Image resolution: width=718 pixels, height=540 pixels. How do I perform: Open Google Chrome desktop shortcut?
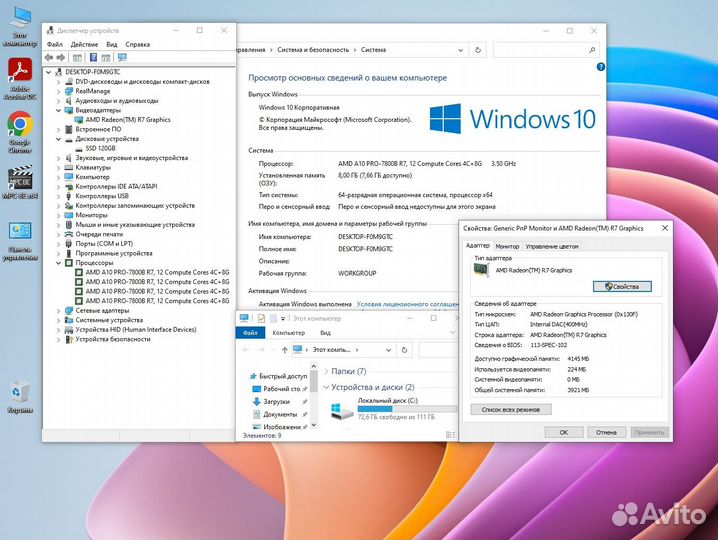[20, 132]
